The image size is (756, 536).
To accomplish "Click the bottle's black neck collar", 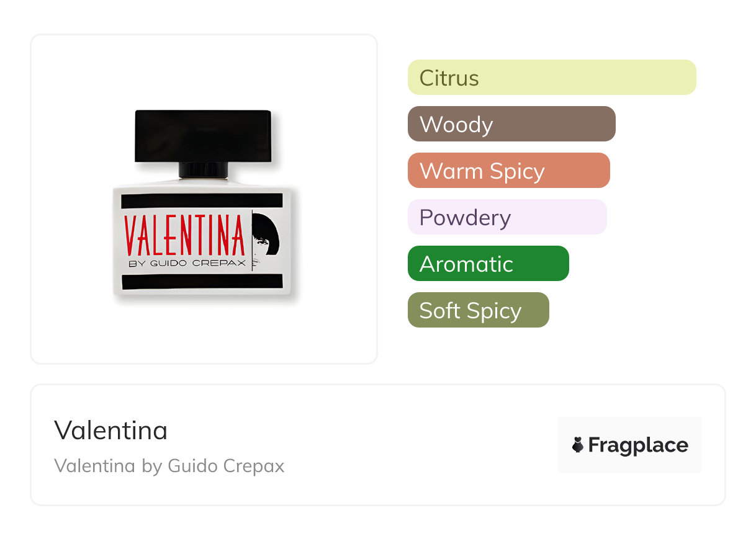I will [204, 169].
